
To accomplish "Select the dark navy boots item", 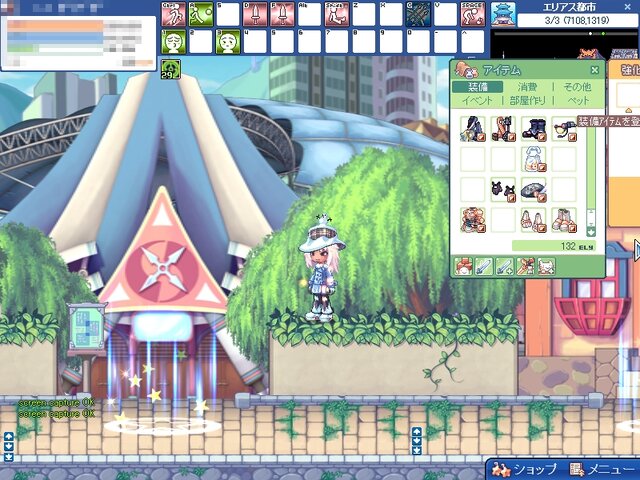I will coord(533,129).
